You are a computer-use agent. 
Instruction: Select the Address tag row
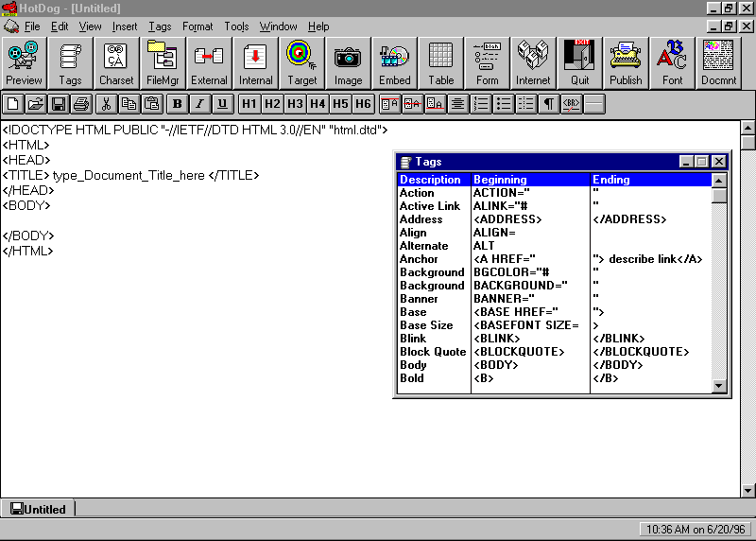pyautogui.click(x=555, y=219)
